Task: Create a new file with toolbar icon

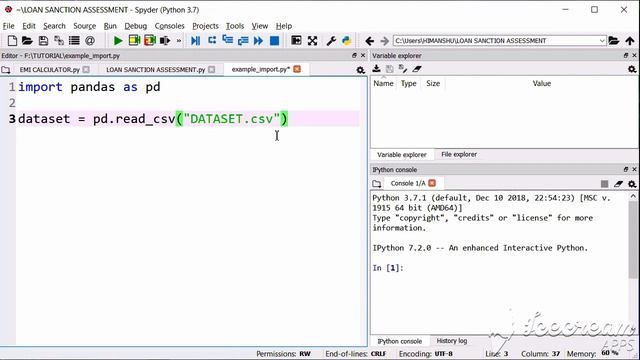Action: click(x=12, y=40)
